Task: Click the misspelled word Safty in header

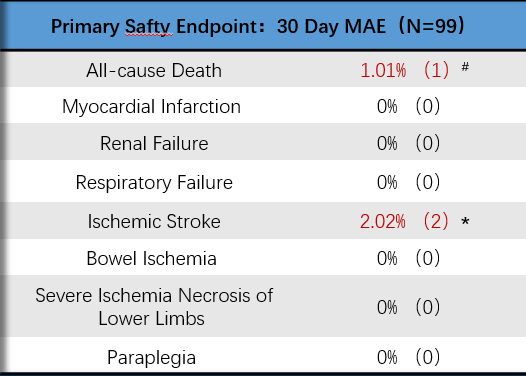Action: (x=149, y=26)
